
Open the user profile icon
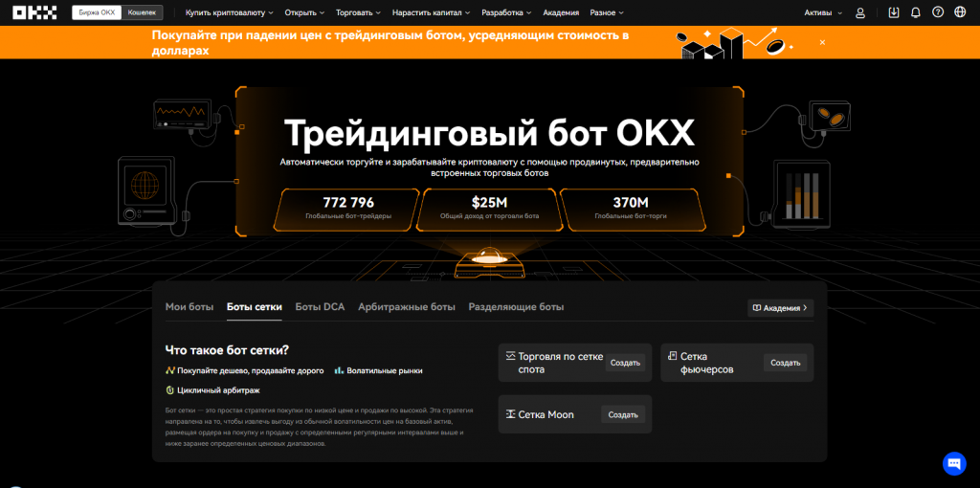point(860,12)
